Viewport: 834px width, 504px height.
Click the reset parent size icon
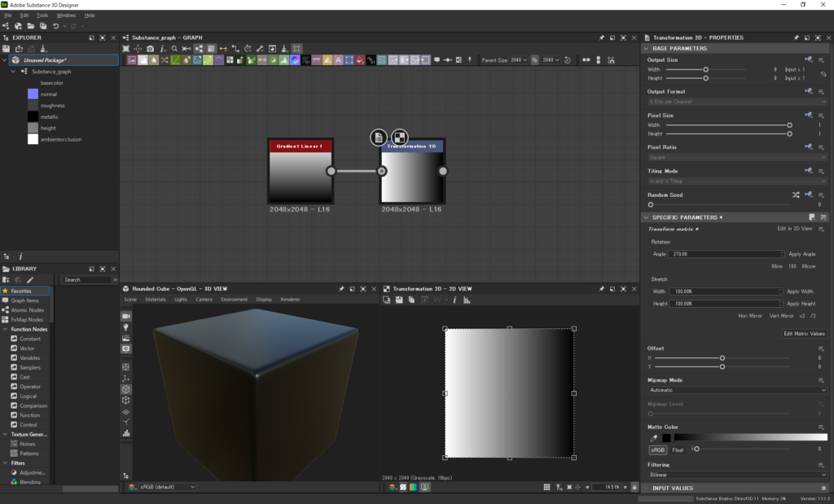click(x=568, y=60)
